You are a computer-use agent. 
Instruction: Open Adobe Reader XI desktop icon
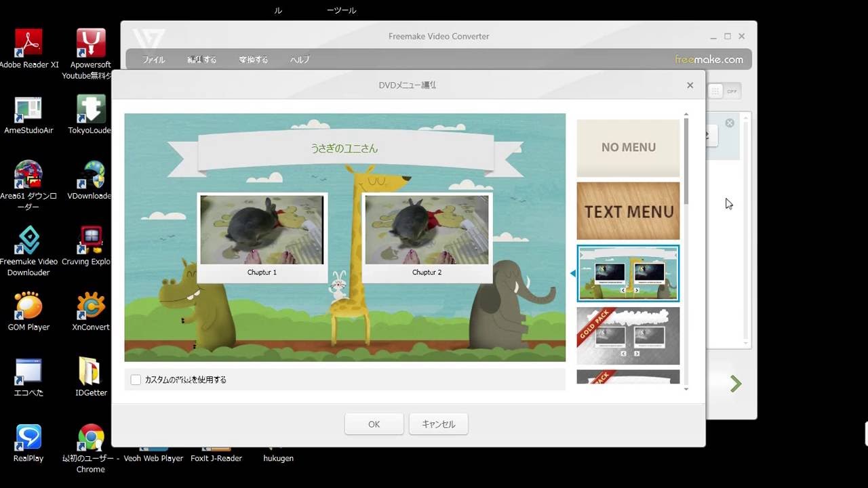(x=28, y=43)
